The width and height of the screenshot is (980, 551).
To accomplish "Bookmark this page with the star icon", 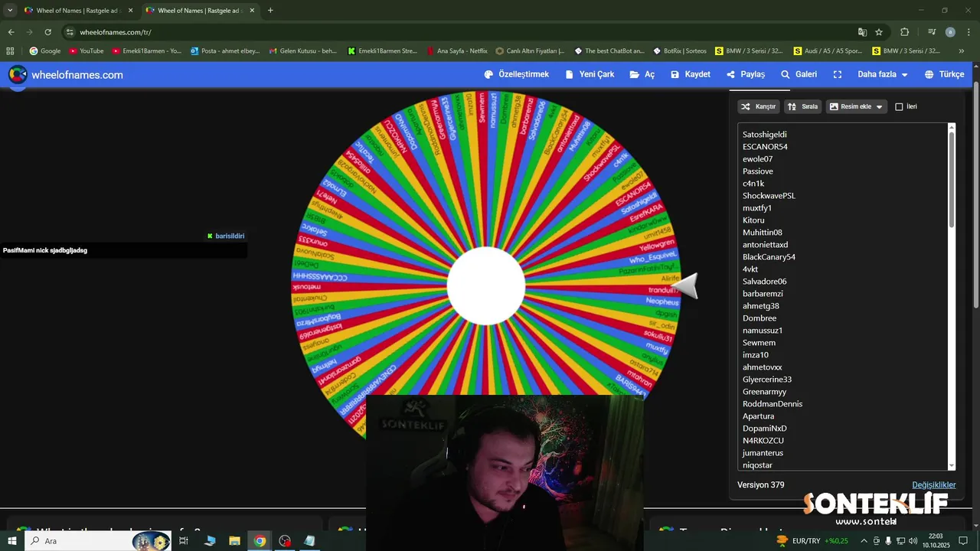I will pos(879,32).
